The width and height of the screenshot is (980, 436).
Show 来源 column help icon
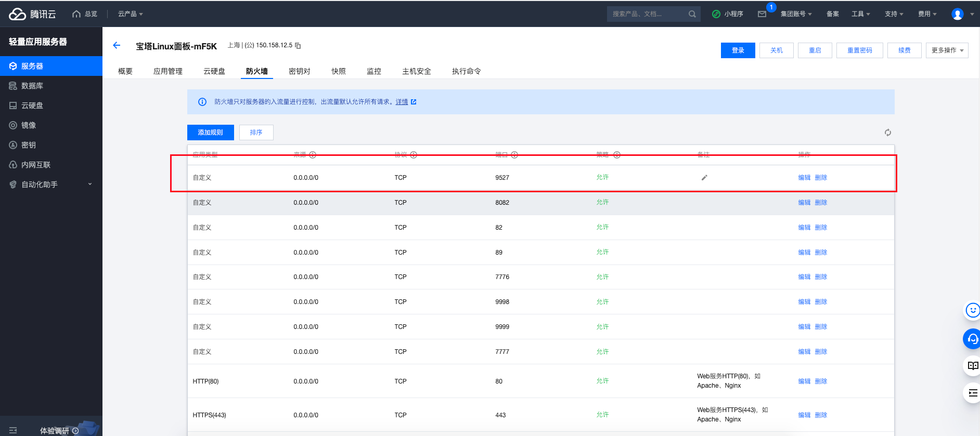[313, 155]
